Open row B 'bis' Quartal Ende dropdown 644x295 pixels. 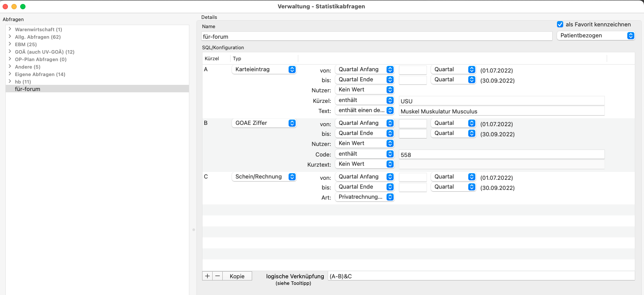coord(365,133)
